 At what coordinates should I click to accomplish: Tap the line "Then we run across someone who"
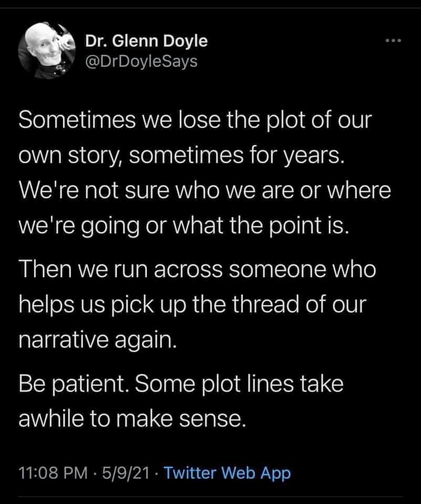point(197,270)
